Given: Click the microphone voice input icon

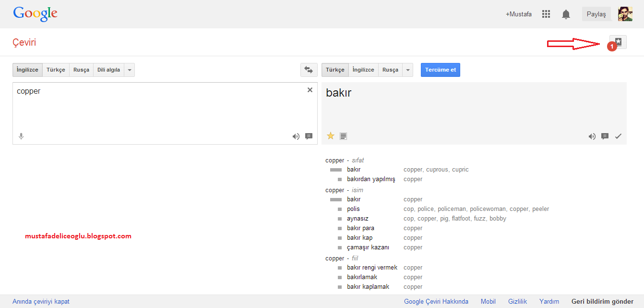Looking at the screenshot, I should (21, 136).
